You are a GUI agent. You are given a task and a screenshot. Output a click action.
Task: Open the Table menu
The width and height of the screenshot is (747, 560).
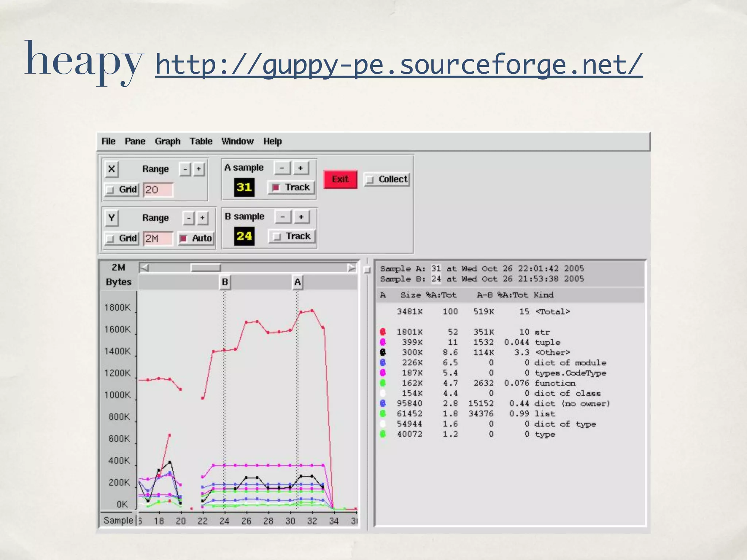pos(201,141)
